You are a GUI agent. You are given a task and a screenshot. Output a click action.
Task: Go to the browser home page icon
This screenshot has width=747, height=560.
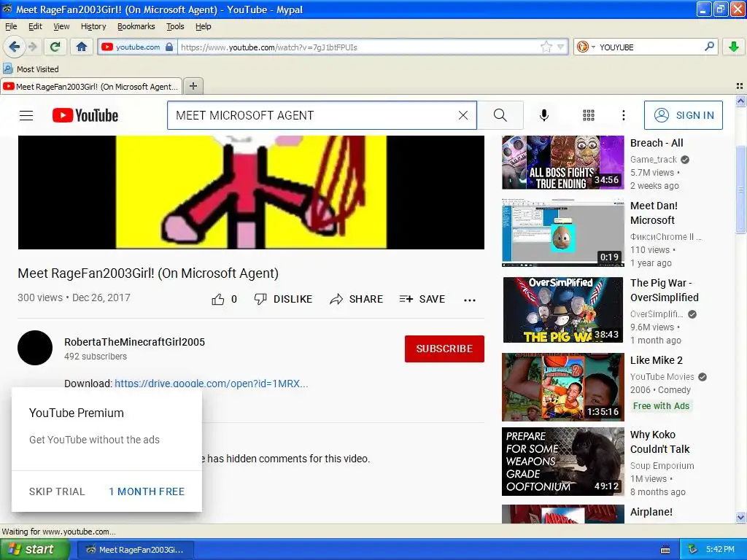click(x=82, y=47)
